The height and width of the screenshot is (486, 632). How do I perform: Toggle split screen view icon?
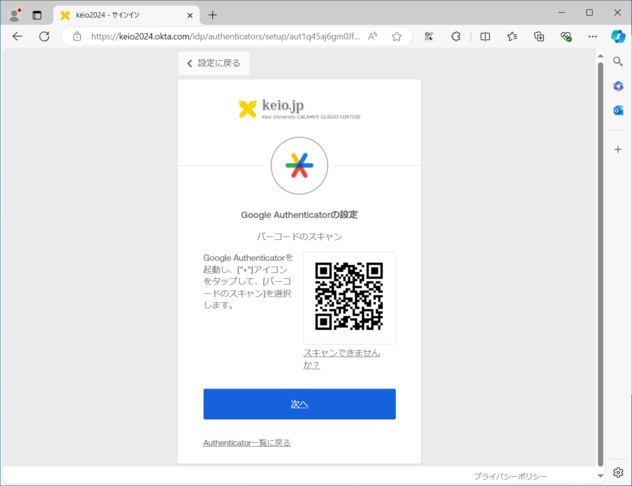[485, 36]
